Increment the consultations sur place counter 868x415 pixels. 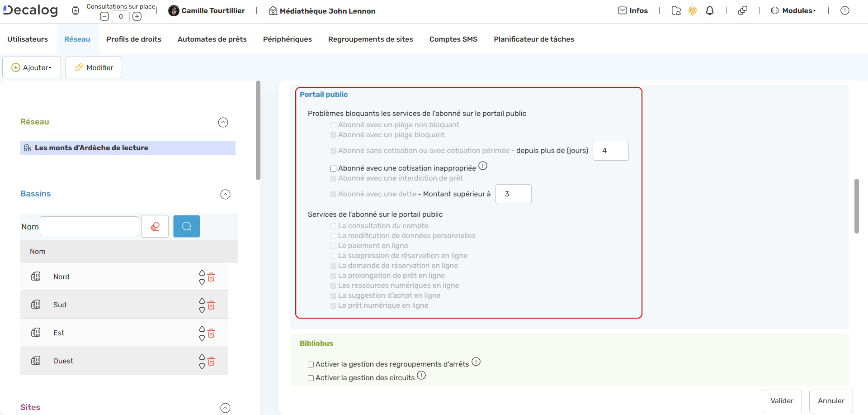(x=137, y=16)
